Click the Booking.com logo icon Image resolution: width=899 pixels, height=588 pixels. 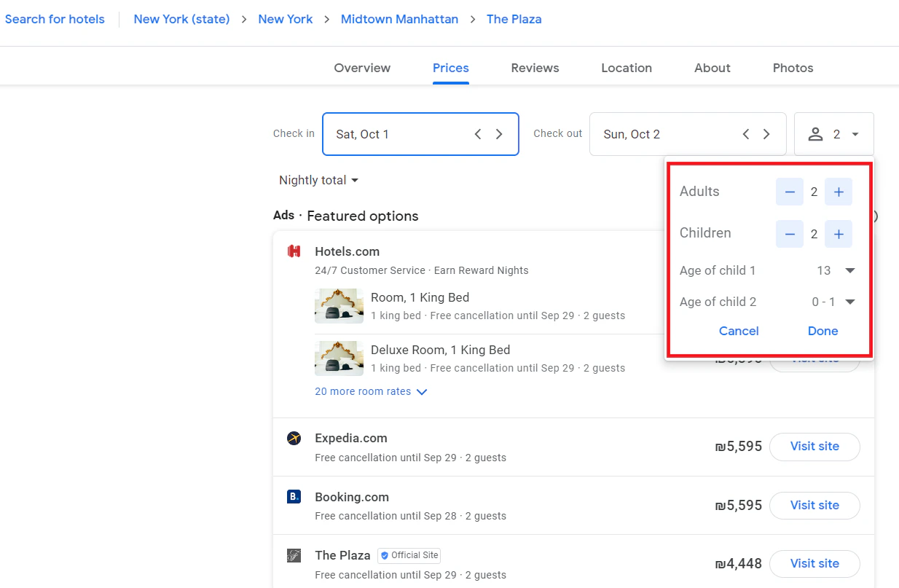294,497
